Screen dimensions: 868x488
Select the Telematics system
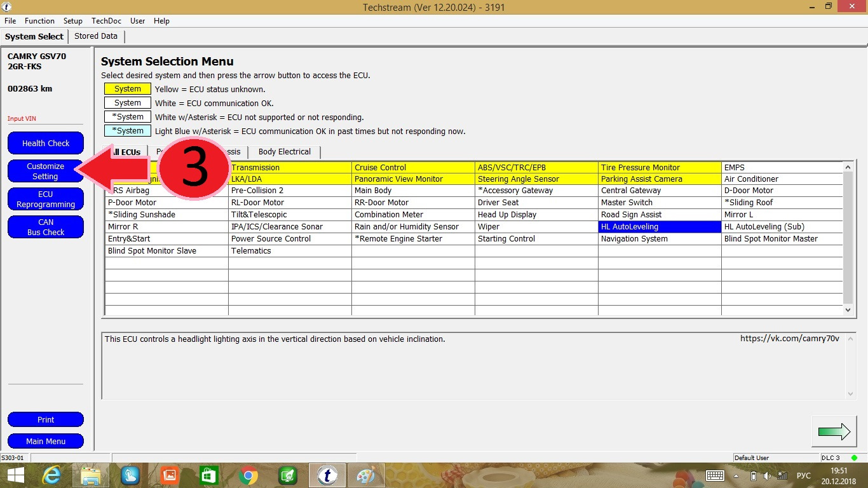point(290,251)
